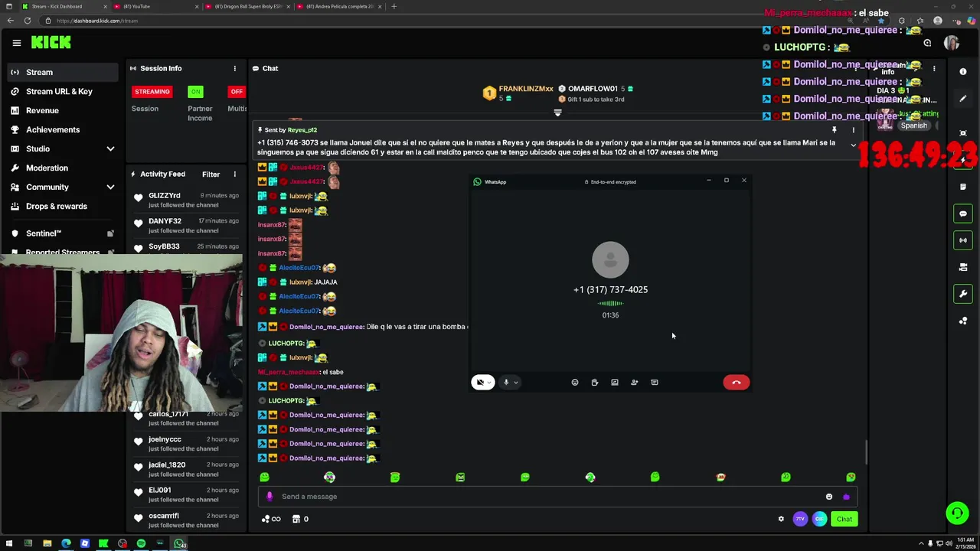
Task: Open the wrench tools icon in right toolbar
Action: [x=963, y=294]
